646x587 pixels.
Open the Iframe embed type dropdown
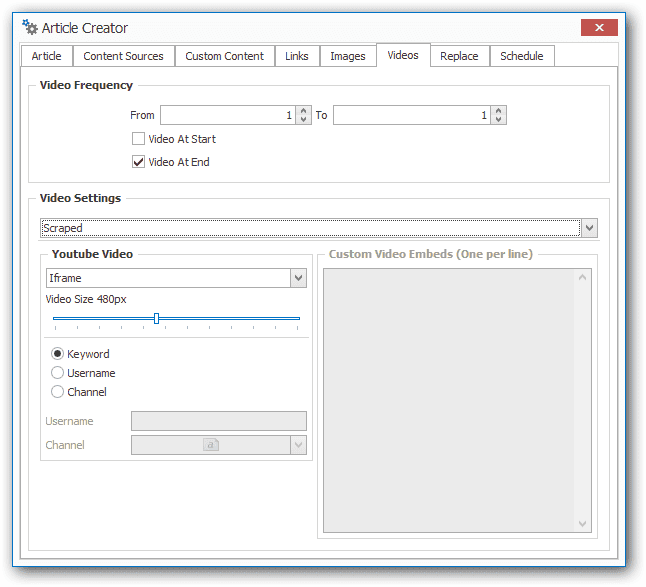pyautogui.click(x=299, y=278)
